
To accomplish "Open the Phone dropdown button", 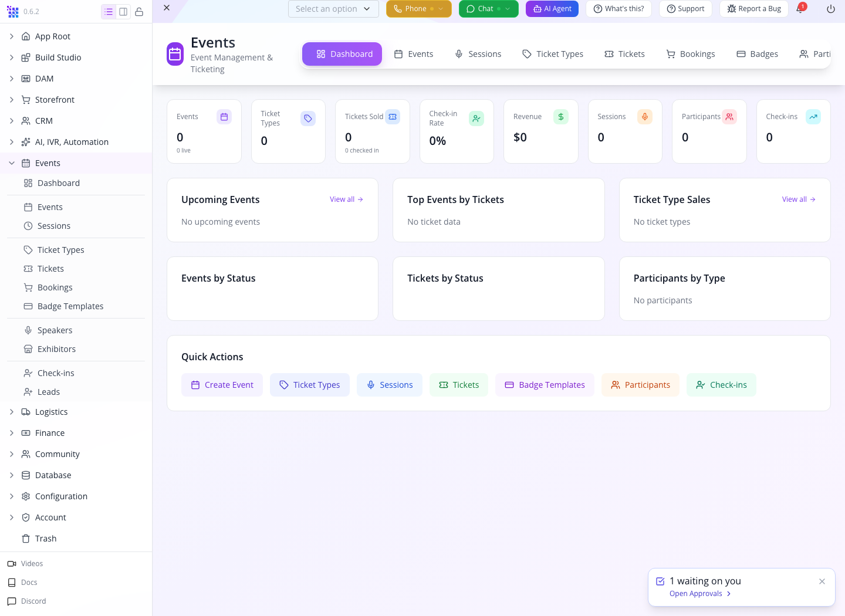I will point(419,9).
